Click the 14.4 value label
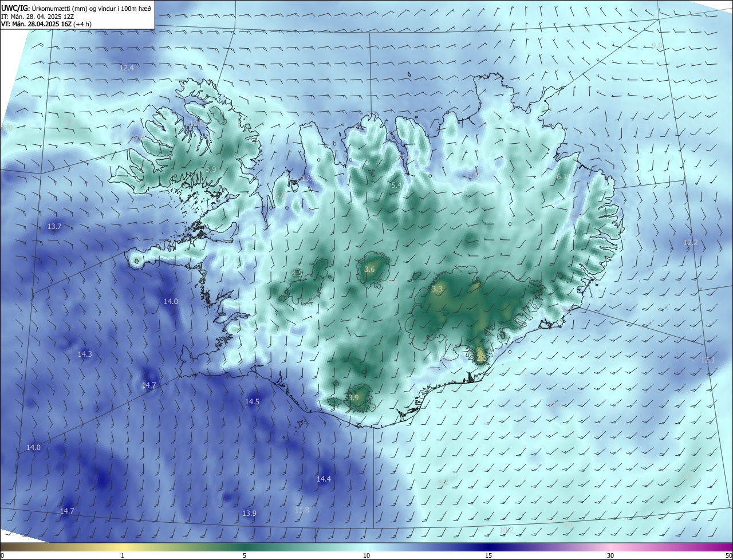 [x=324, y=479]
